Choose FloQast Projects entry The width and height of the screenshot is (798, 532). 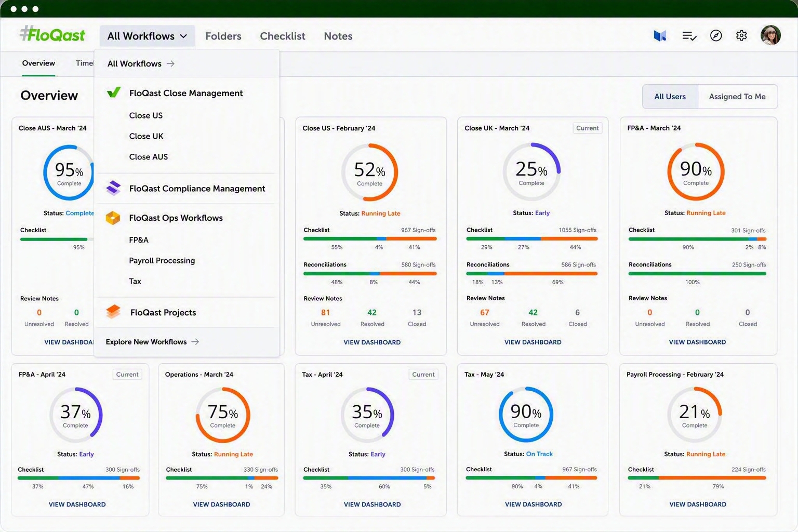coord(163,312)
